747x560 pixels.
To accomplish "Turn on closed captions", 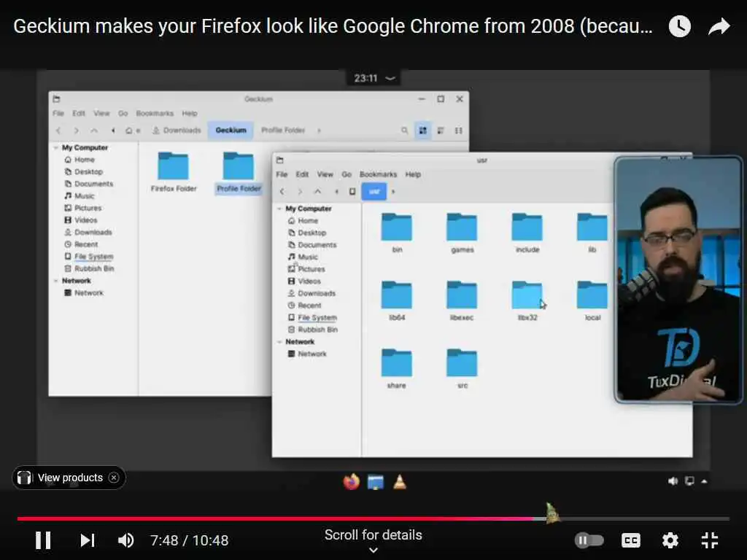I will click(631, 540).
